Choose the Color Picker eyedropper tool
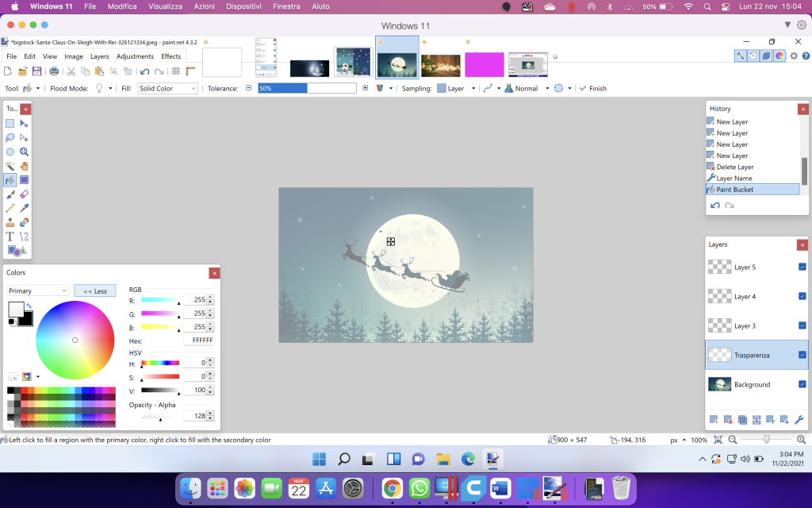The image size is (812, 508). point(25,208)
